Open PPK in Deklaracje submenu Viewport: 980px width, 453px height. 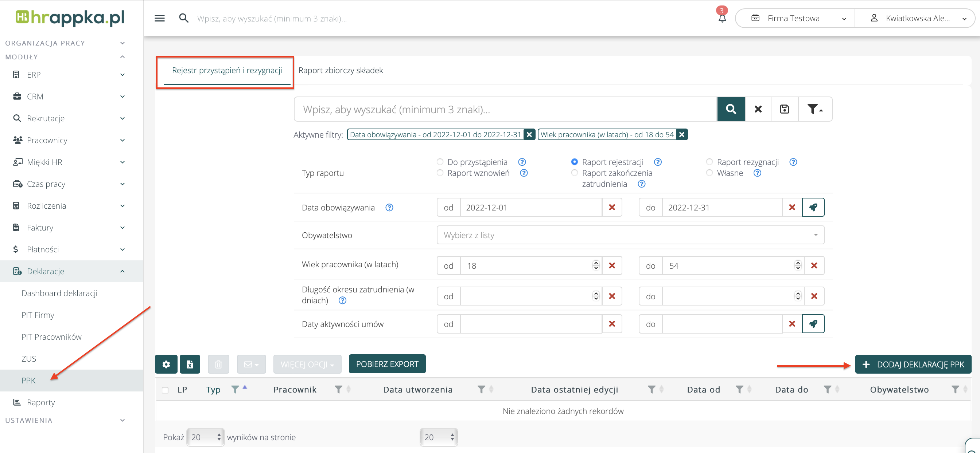[x=28, y=381]
